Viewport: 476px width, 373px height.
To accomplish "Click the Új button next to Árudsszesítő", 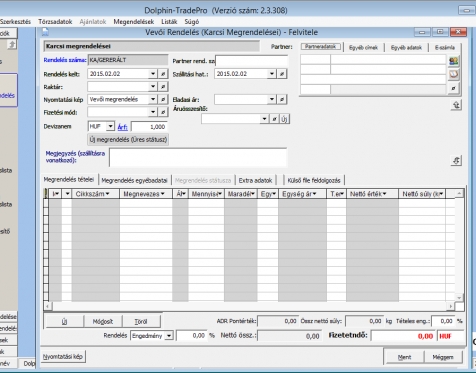I will click(x=284, y=119).
